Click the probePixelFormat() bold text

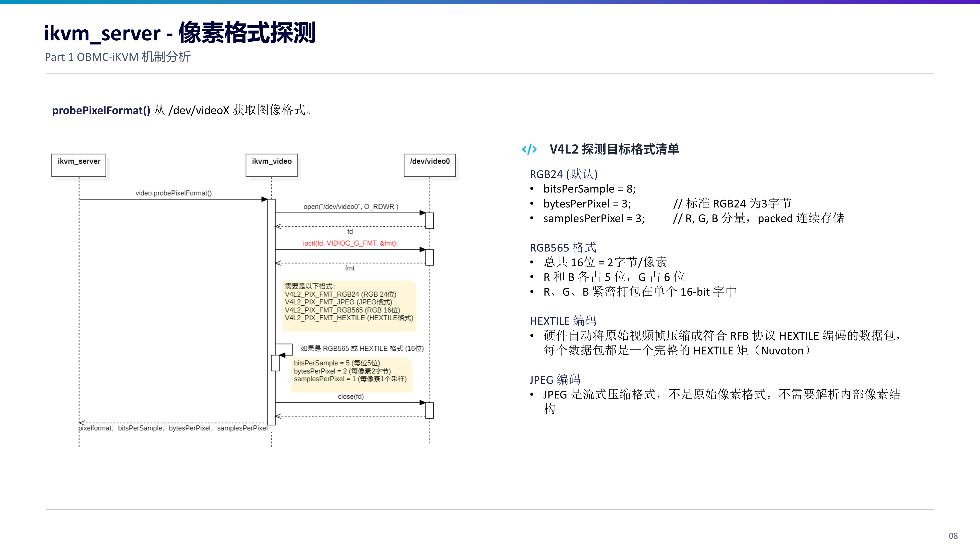(x=101, y=110)
